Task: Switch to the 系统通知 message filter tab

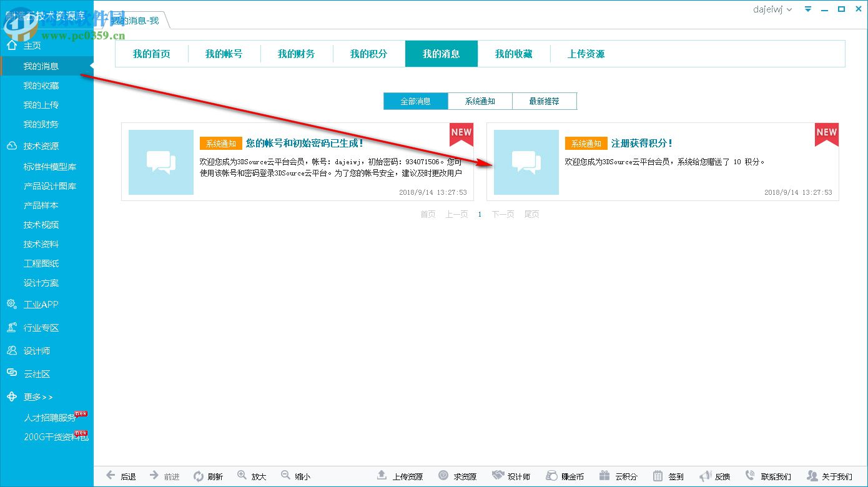Action: [x=480, y=101]
